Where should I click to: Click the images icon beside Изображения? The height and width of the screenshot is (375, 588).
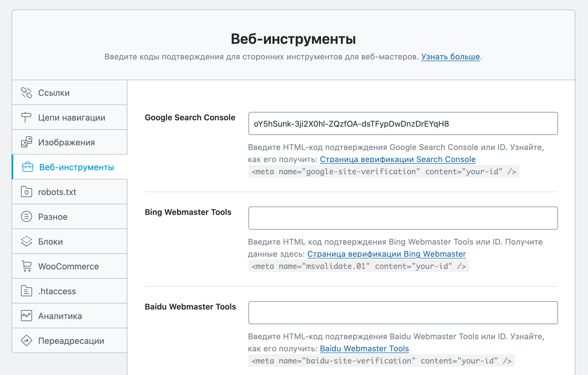[x=27, y=142]
